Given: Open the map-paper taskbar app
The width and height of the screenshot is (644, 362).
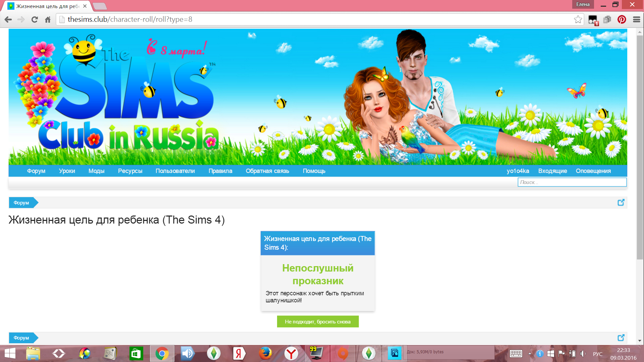Looking at the screenshot, I should coord(110,354).
